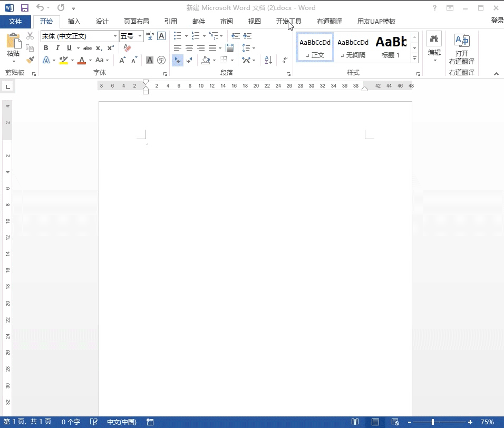Click the macro recording icon in status bar
This screenshot has width=504, height=428.
[x=150, y=422]
